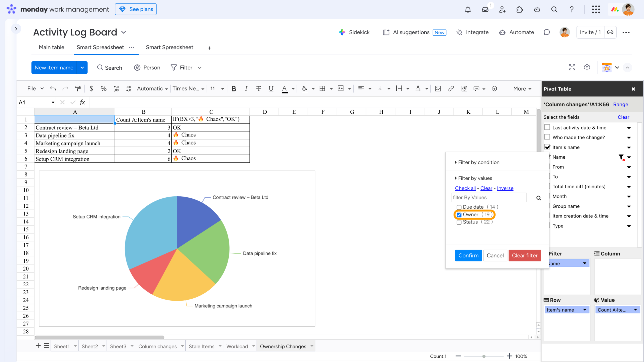Select the paint format tool

[x=78, y=88]
